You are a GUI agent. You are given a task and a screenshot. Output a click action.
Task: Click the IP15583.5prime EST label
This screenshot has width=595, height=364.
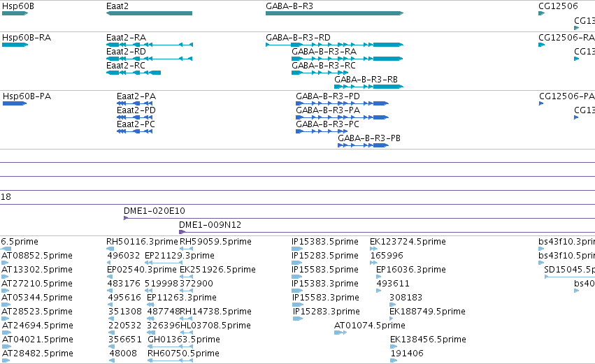(325, 270)
